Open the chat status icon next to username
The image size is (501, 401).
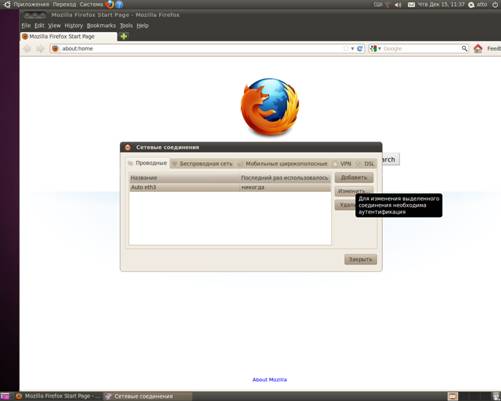click(471, 5)
